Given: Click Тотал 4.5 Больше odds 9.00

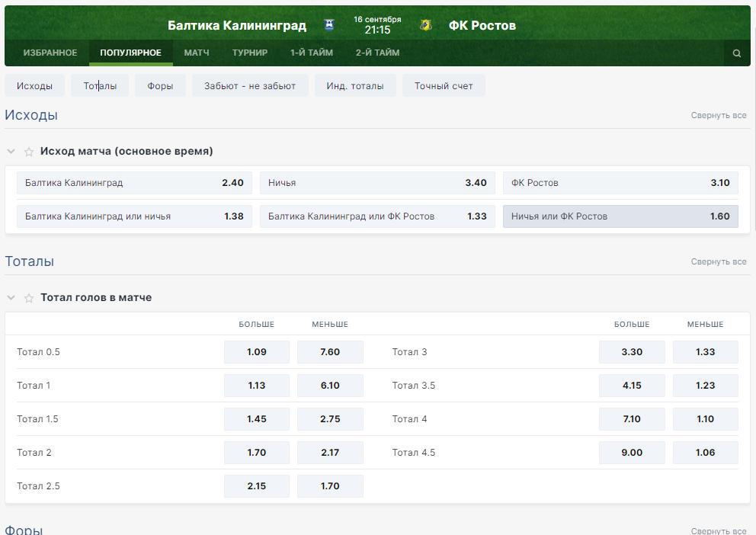Looking at the screenshot, I should 632,453.
